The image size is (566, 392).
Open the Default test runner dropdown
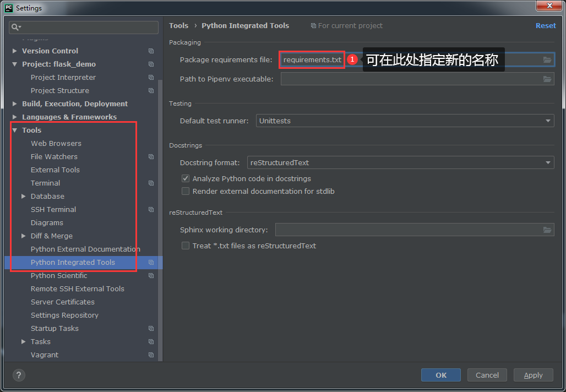(x=405, y=121)
